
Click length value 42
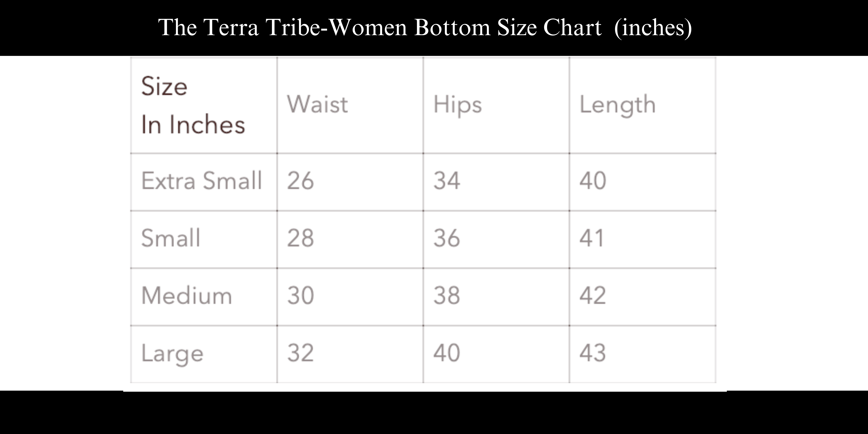[593, 295]
